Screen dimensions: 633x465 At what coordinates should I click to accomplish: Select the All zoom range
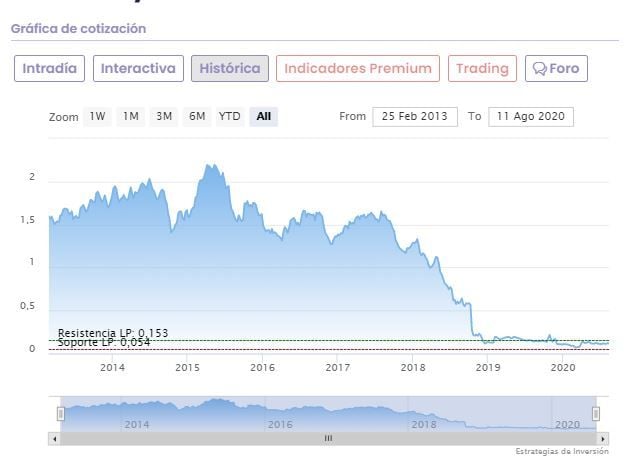coord(263,116)
